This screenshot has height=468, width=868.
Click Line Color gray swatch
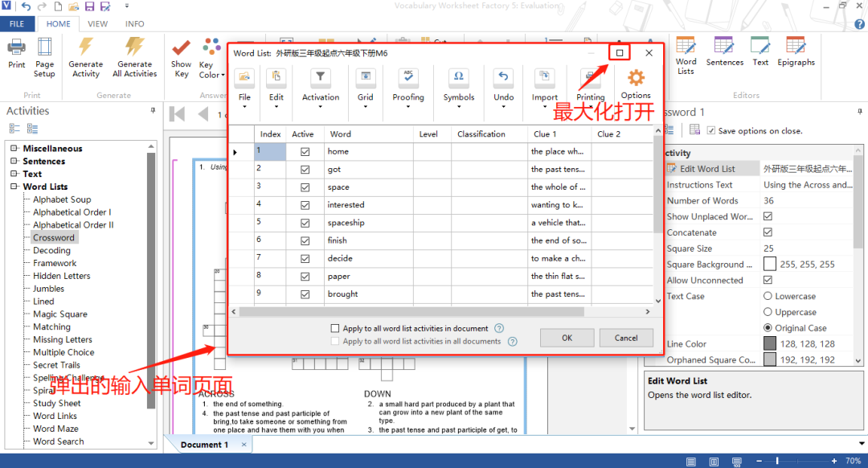769,343
